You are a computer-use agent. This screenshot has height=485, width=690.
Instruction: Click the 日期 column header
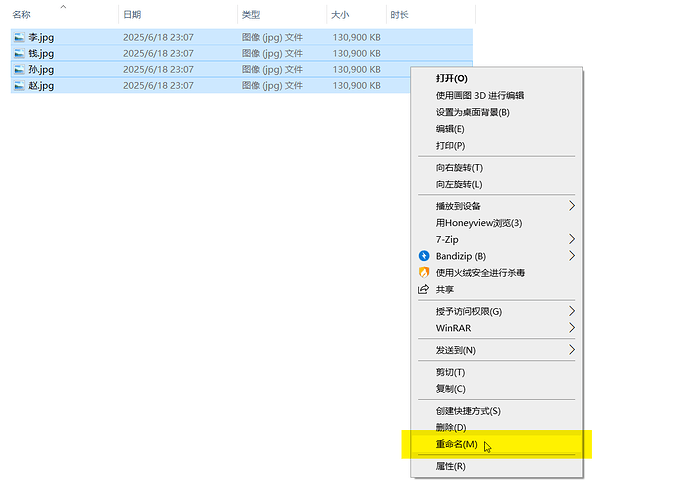pyautogui.click(x=132, y=15)
